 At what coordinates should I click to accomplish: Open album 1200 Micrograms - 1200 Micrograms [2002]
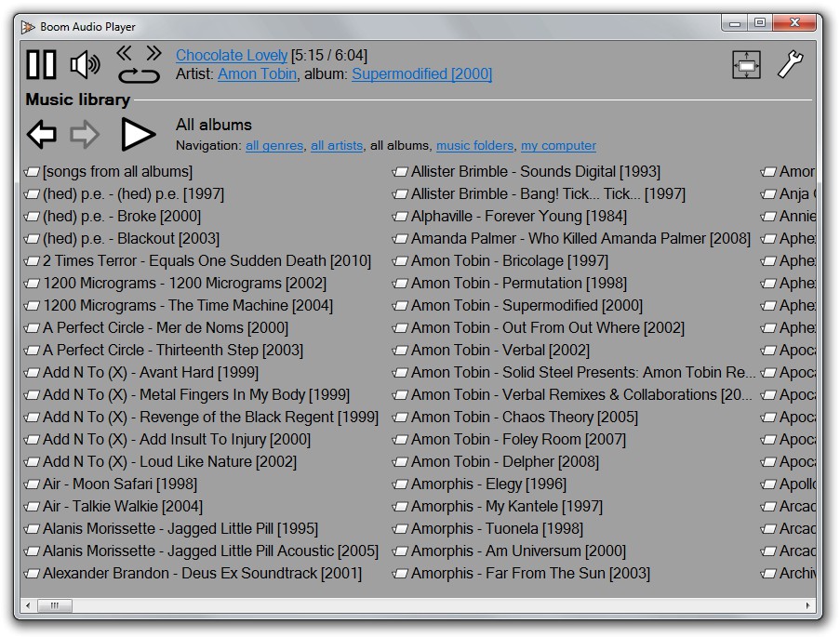coord(185,283)
